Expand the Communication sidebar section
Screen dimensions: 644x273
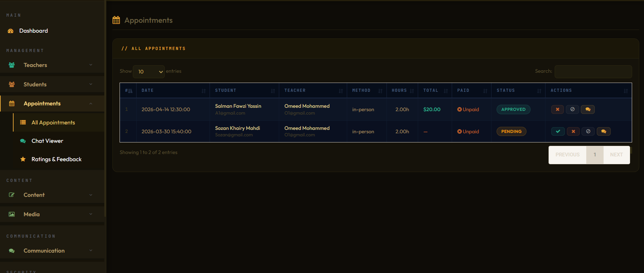click(52, 251)
